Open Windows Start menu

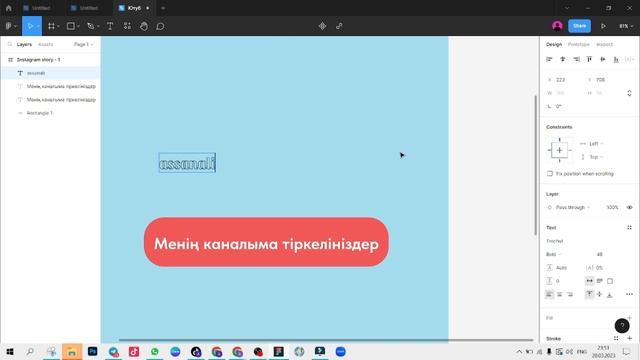coord(10,351)
